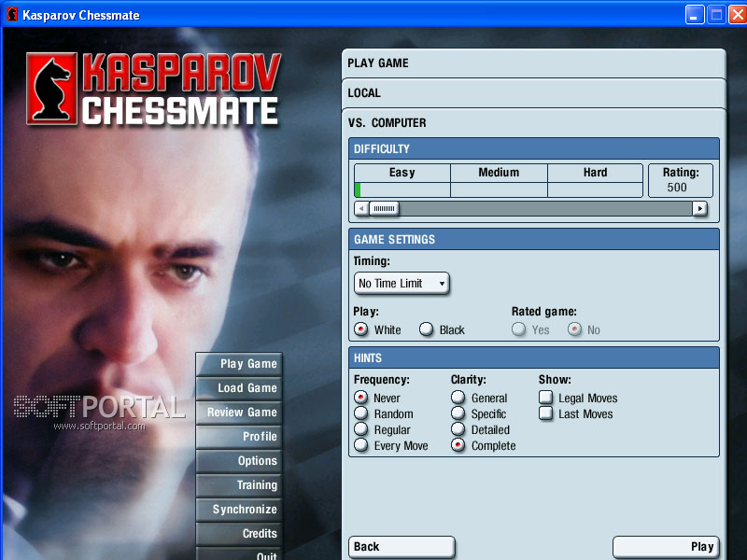The height and width of the screenshot is (560, 747).
Task: Set hint clarity to Complete
Action: (x=458, y=445)
